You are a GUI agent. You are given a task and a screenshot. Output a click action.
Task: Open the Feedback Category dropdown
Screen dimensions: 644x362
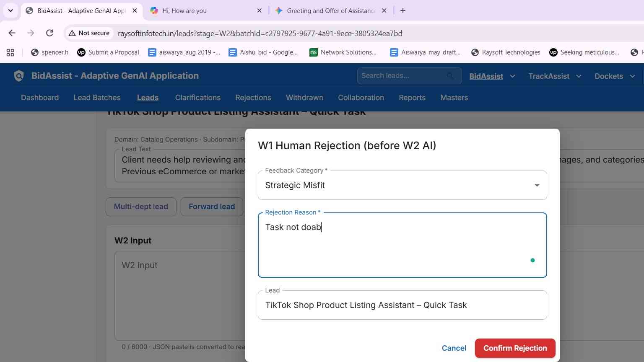tap(402, 185)
